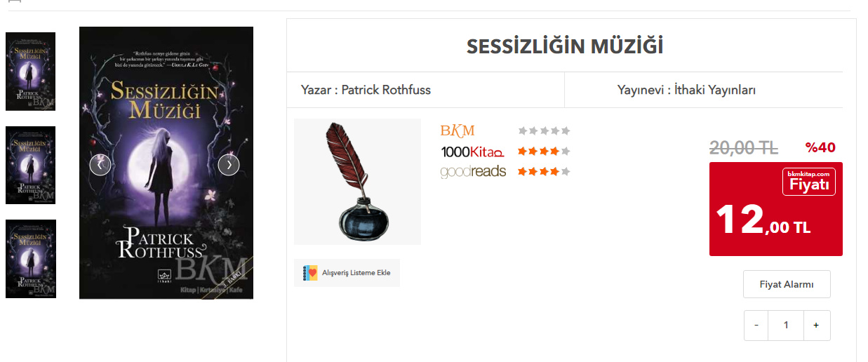The width and height of the screenshot is (868, 362).
Task: Click the BKM rating logo
Action: [458, 130]
